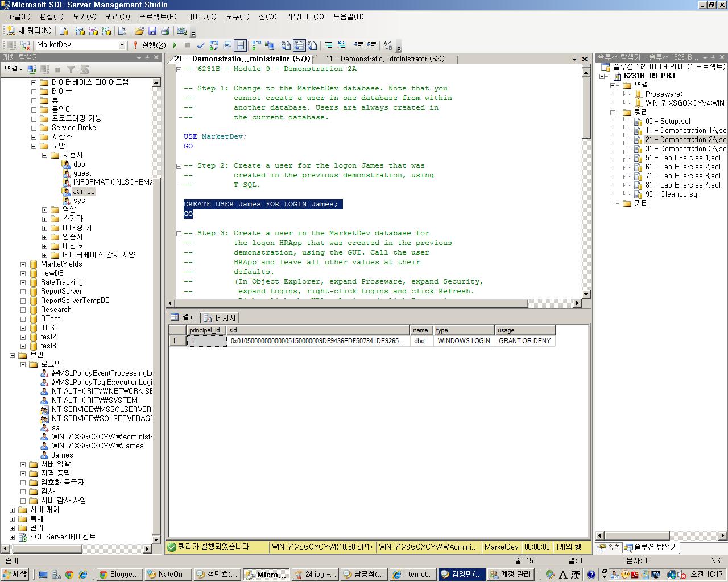Collapse the 보안 security folder
Image resolution: width=728 pixels, height=582 pixels.
[13, 355]
